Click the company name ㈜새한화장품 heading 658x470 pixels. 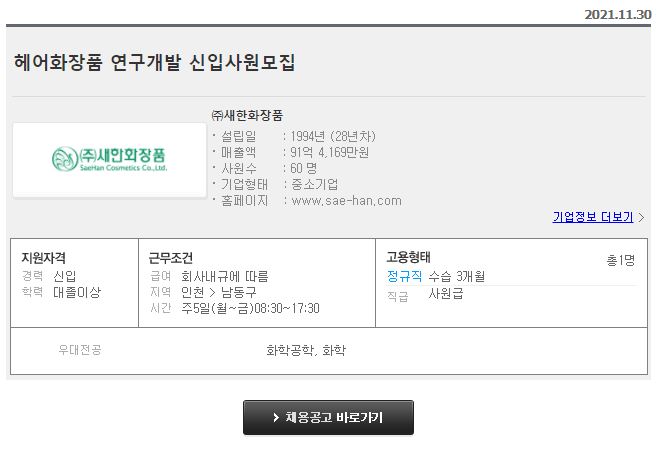tap(247, 115)
